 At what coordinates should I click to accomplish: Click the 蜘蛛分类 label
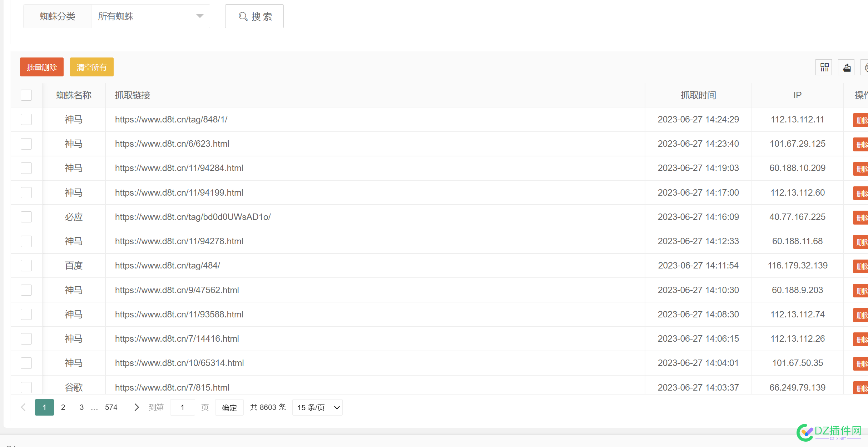[58, 16]
